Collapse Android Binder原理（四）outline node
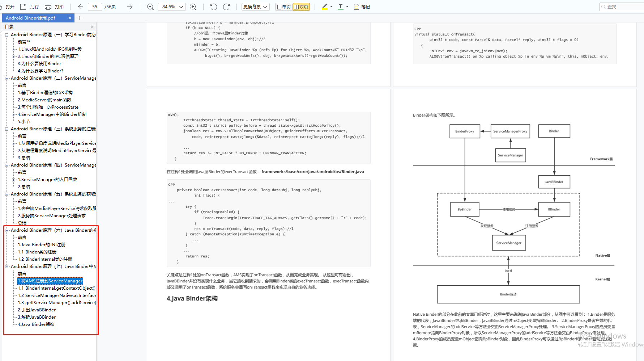 point(7,165)
